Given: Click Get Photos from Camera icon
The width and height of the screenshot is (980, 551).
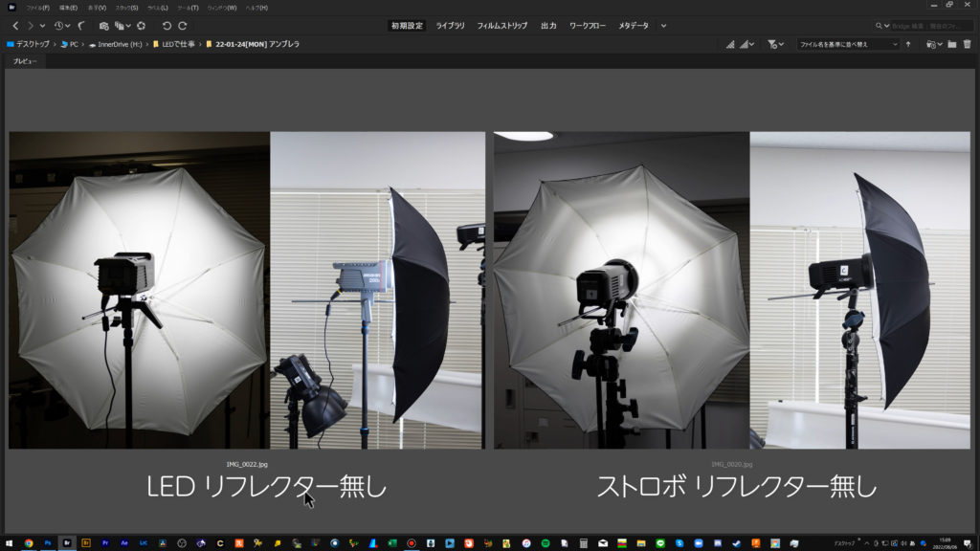Looking at the screenshot, I should point(103,26).
